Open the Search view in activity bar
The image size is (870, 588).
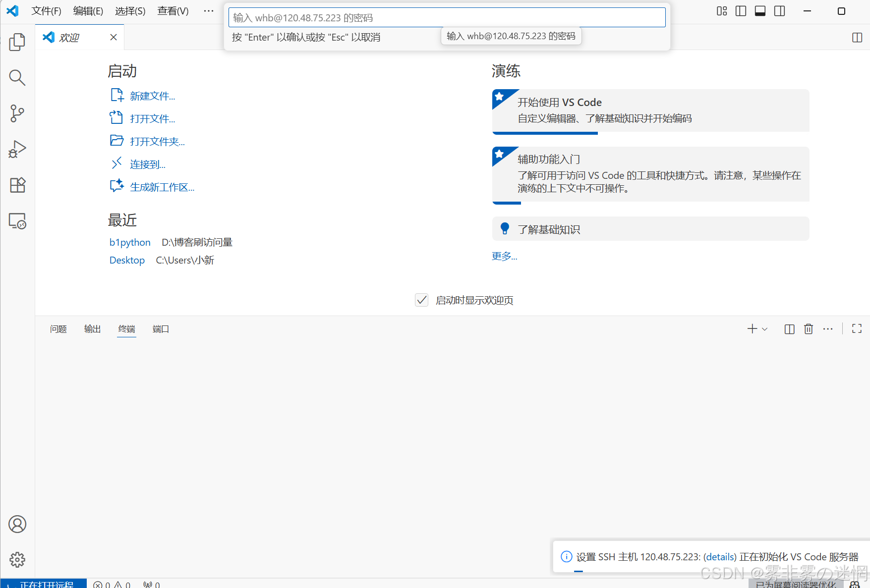tap(17, 78)
